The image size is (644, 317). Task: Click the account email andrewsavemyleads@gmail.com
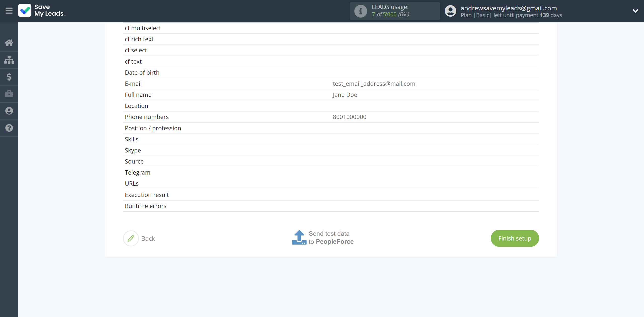tap(509, 8)
